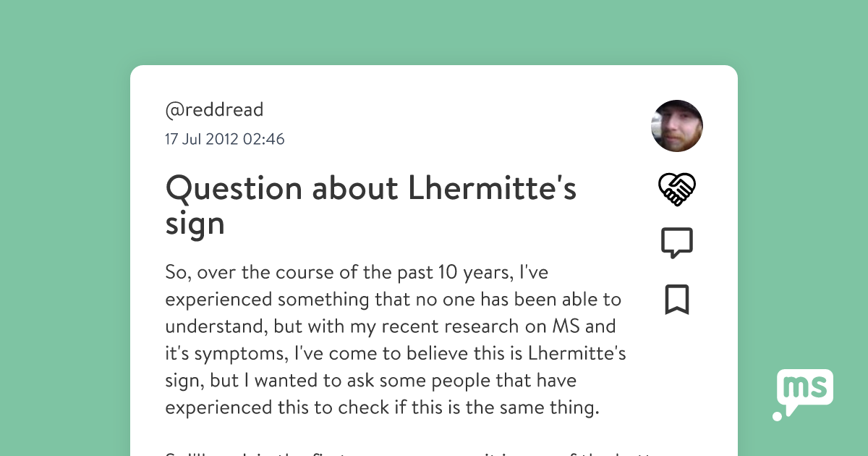
Task: Bookmark this post
Action: [676, 300]
